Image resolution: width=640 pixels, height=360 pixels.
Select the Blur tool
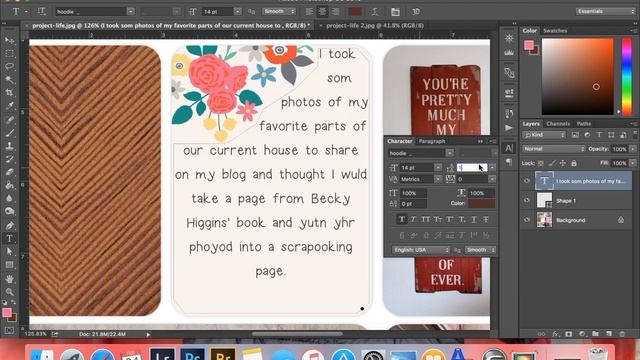[x=9, y=198]
